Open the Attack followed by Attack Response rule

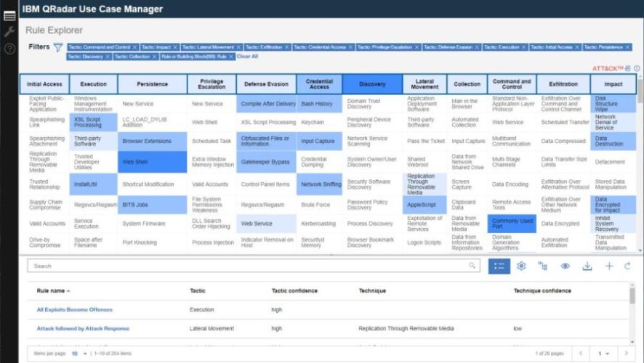point(83,329)
